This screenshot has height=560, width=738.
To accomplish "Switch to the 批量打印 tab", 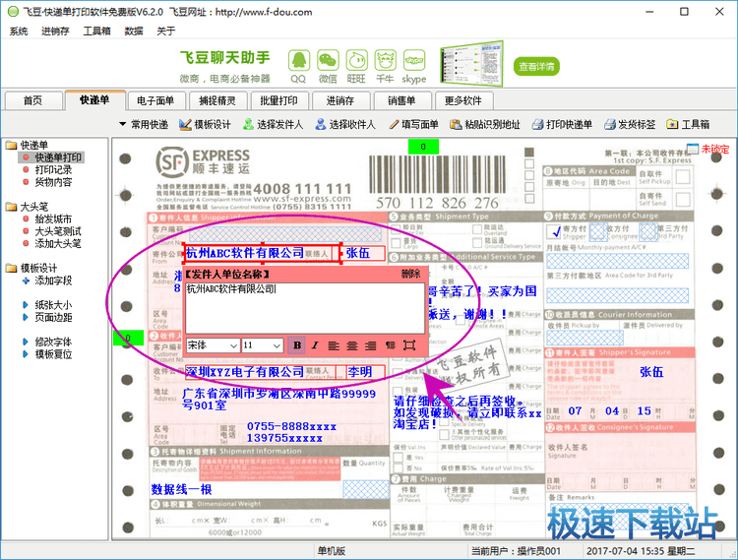I will [278, 100].
